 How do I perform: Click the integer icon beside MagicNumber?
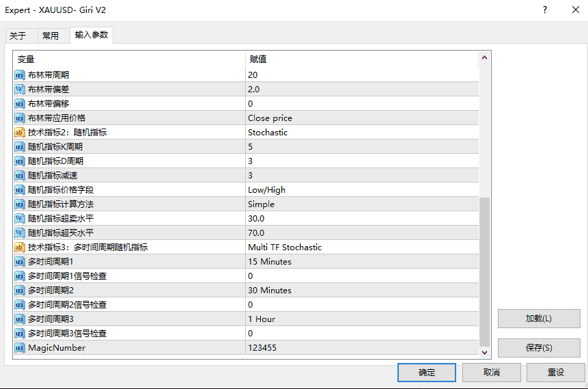point(20,347)
